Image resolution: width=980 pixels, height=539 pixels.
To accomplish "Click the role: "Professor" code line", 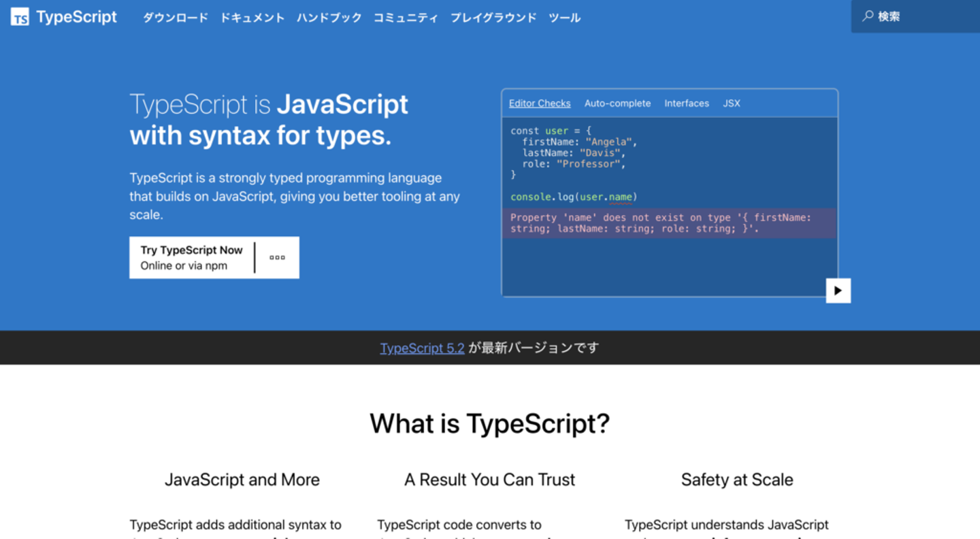I will point(574,164).
